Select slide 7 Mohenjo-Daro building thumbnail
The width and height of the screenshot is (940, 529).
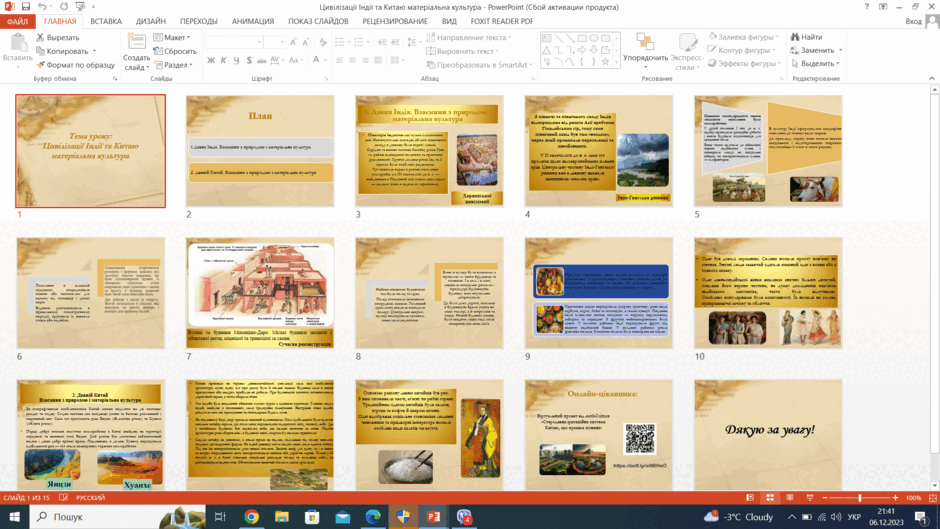pyautogui.click(x=260, y=293)
